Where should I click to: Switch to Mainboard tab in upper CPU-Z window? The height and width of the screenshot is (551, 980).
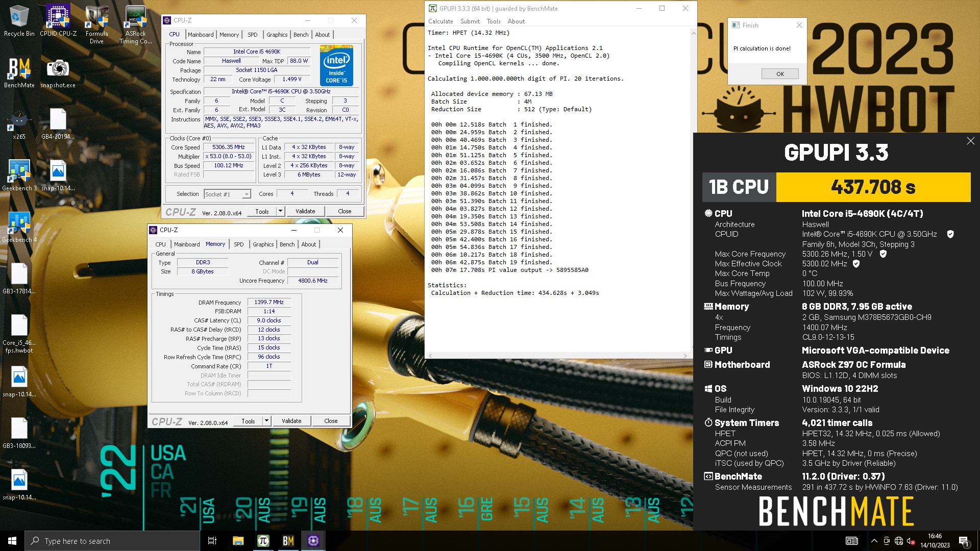(x=201, y=35)
